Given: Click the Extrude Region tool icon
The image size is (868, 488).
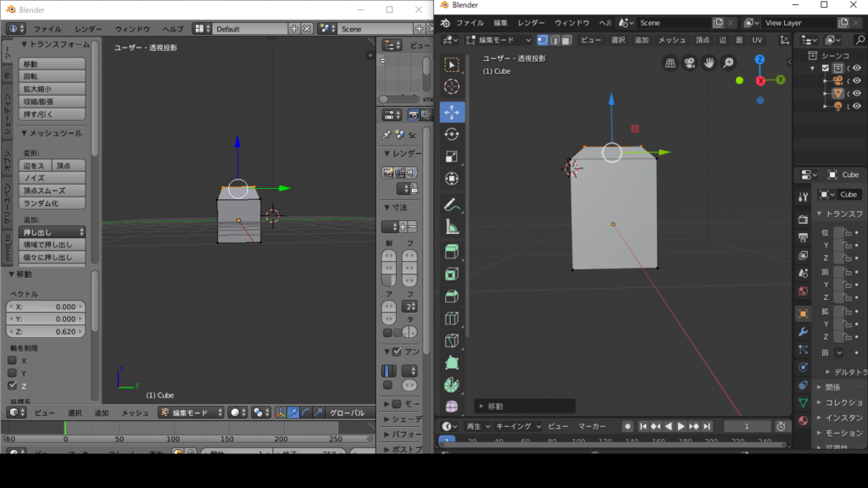Looking at the screenshot, I should click(x=452, y=252).
